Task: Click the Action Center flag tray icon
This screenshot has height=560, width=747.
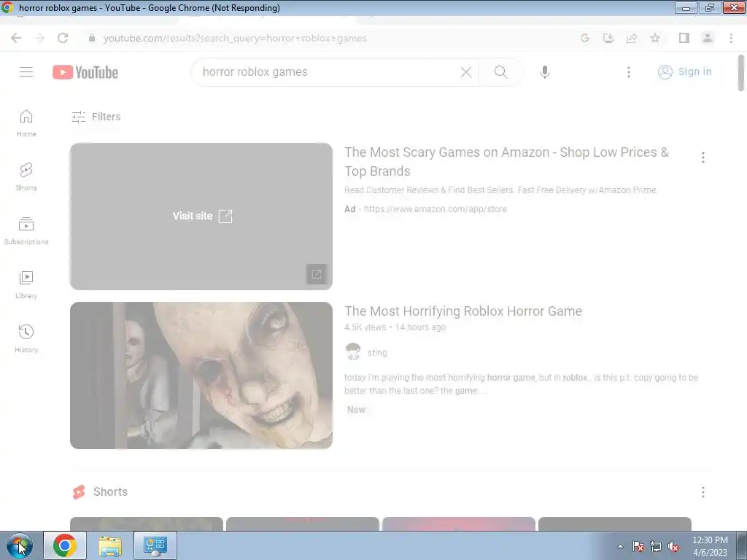Action: 638,547
